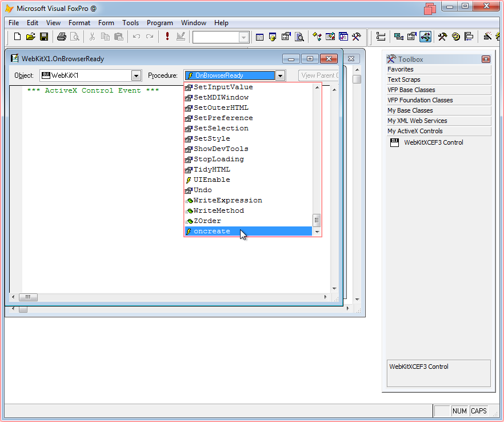Click the procedure list scrollbar up arrow
Viewport: 504px width, 422px height.
point(317,87)
